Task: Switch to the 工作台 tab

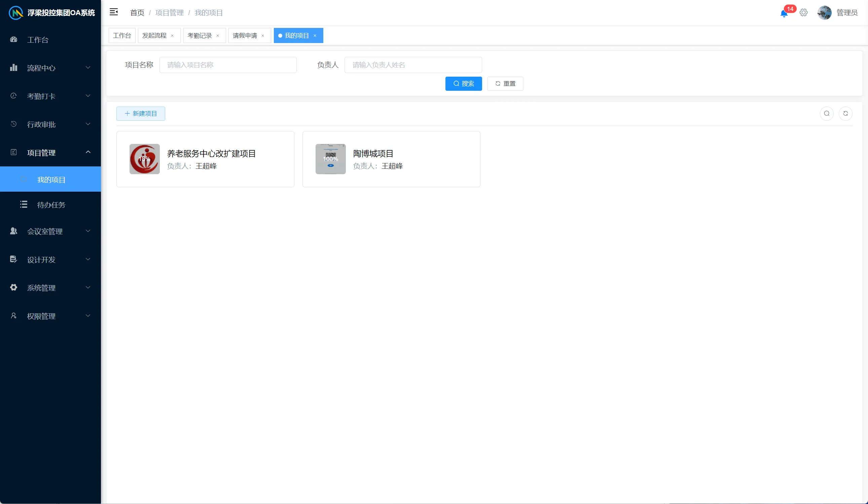Action: (x=122, y=35)
